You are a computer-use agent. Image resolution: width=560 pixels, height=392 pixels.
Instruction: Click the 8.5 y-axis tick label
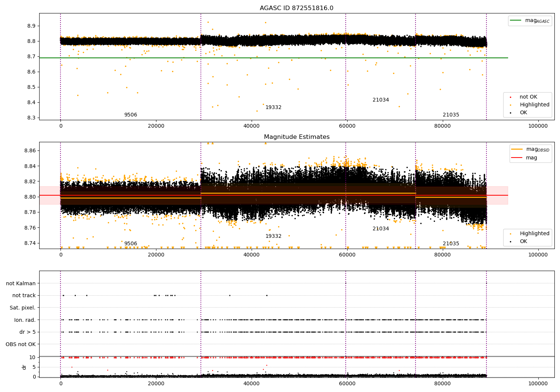coord(31,87)
